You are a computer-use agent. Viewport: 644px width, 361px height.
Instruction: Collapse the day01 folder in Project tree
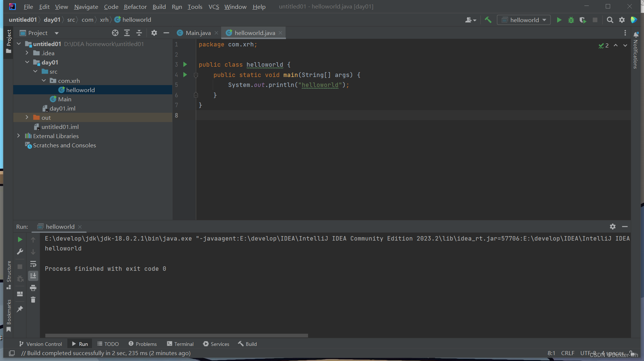click(x=27, y=62)
